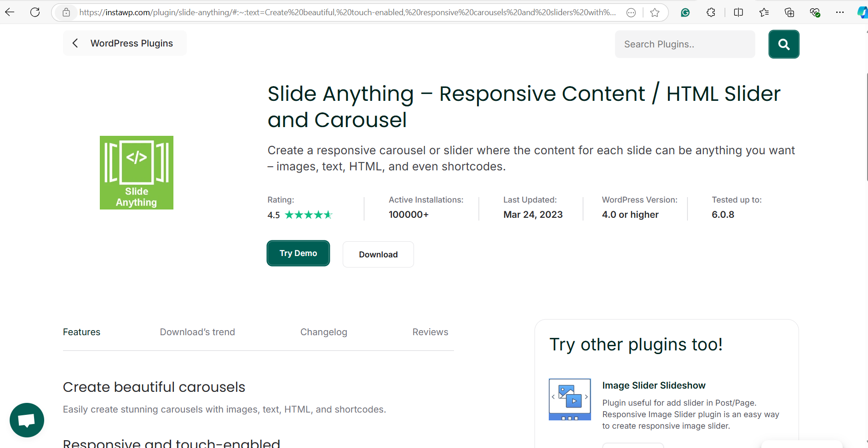Open the Reviews tab
868x448 pixels.
(430, 332)
